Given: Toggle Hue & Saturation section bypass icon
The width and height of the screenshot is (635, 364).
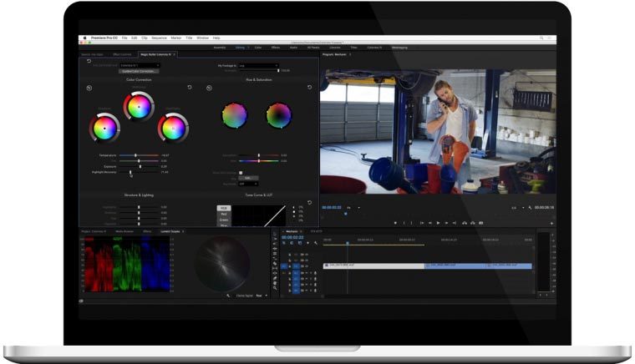Looking at the screenshot, I should tap(209, 88).
